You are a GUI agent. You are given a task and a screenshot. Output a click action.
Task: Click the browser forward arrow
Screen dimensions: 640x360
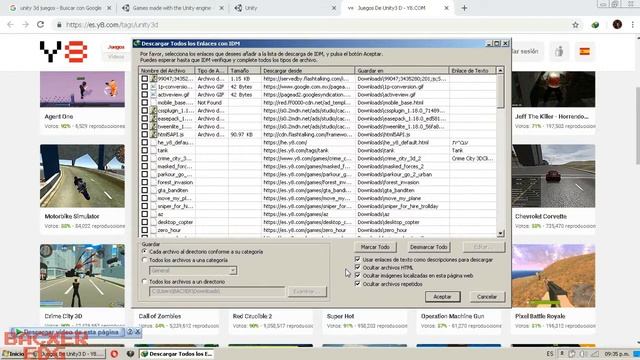pyautogui.click(x=25, y=25)
